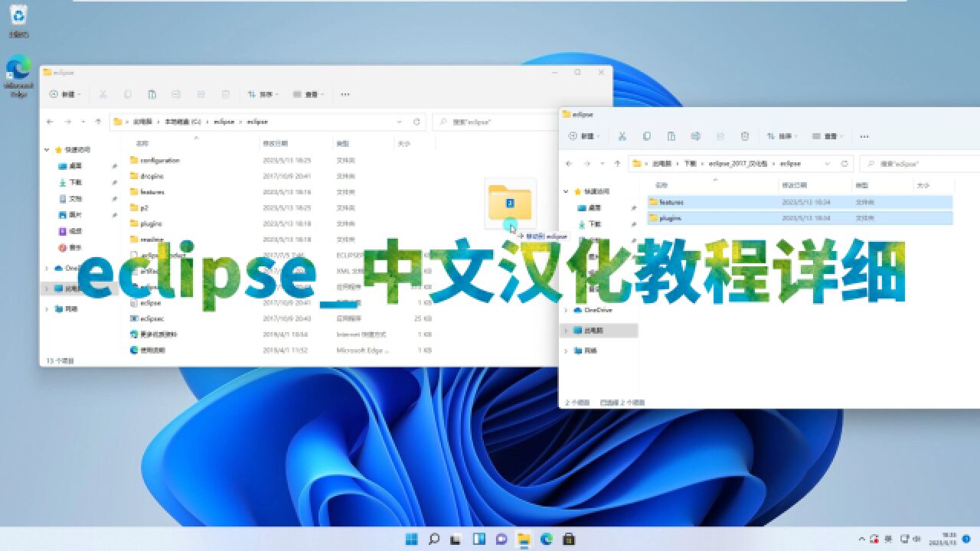The height and width of the screenshot is (551, 980).
Task: Refresh the right eclipse window
Action: [844, 163]
